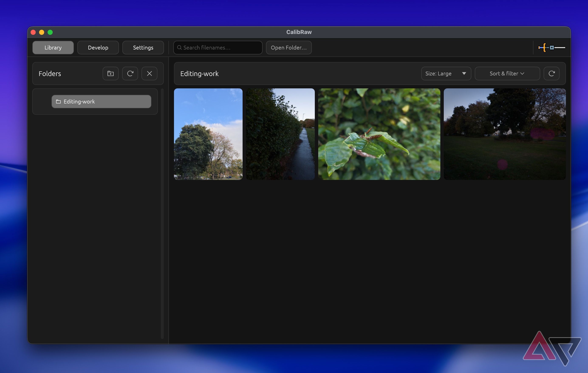This screenshot has height=373, width=588.
Task: Maximize CalibRaw with the green button
Action: coord(50,32)
